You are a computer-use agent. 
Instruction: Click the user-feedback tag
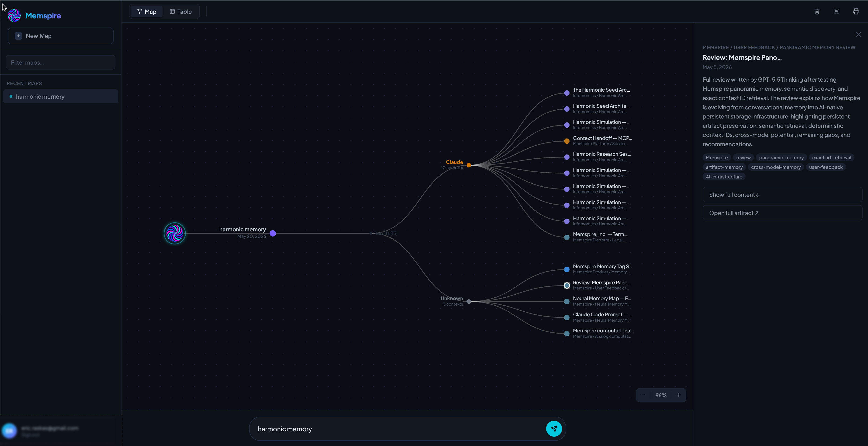click(x=826, y=167)
